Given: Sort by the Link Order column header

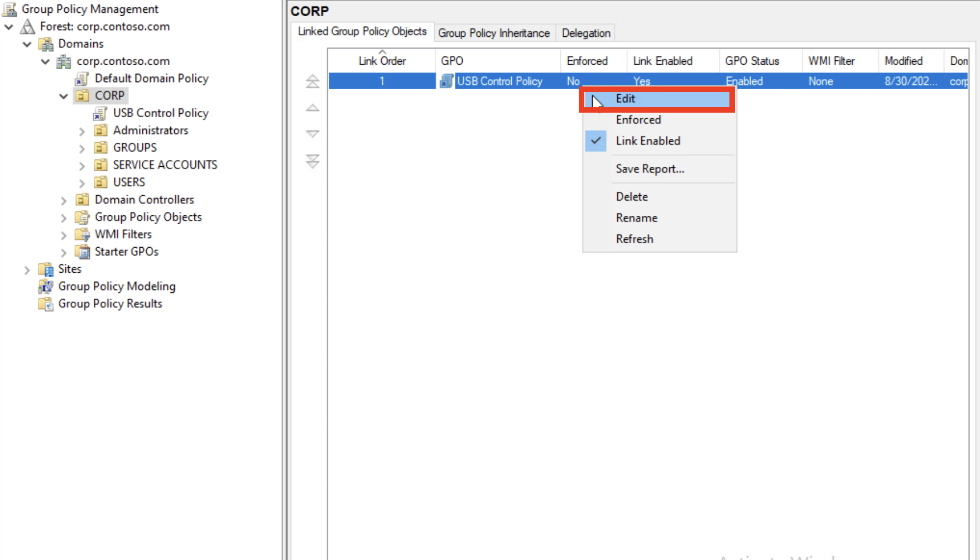Looking at the screenshot, I should point(382,61).
